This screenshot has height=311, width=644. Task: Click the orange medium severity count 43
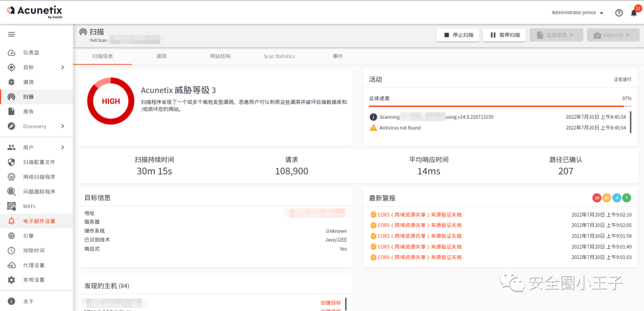(606, 198)
